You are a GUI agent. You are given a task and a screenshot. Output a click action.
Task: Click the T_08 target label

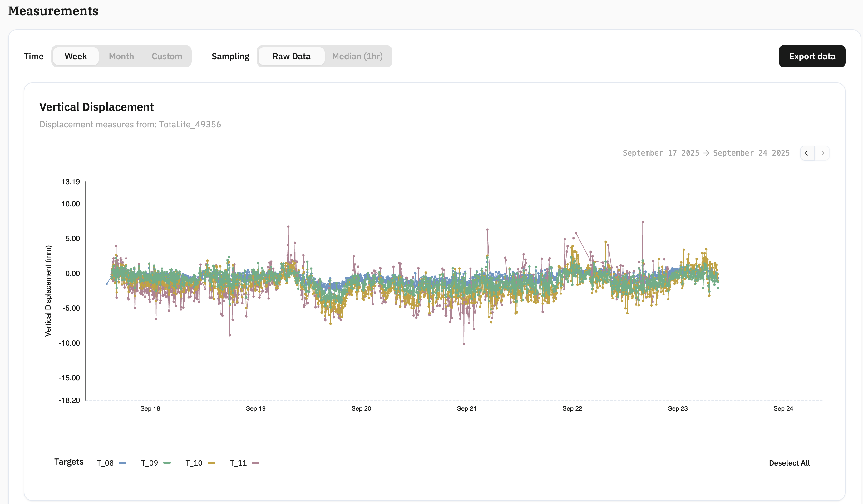[x=105, y=463]
